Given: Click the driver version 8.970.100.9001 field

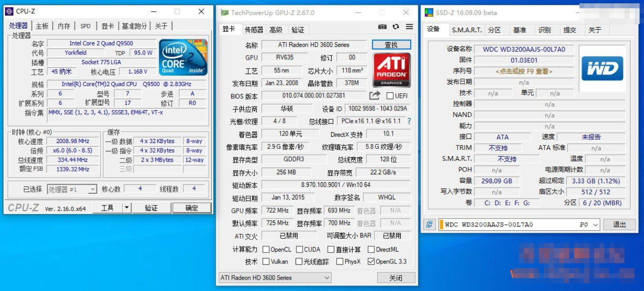Looking at the screenshot, I should 336,185.
